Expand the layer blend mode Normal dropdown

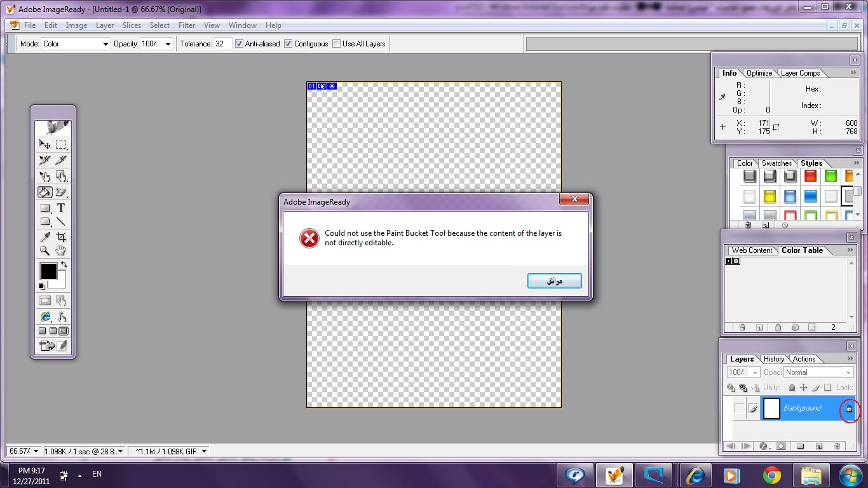818,372
